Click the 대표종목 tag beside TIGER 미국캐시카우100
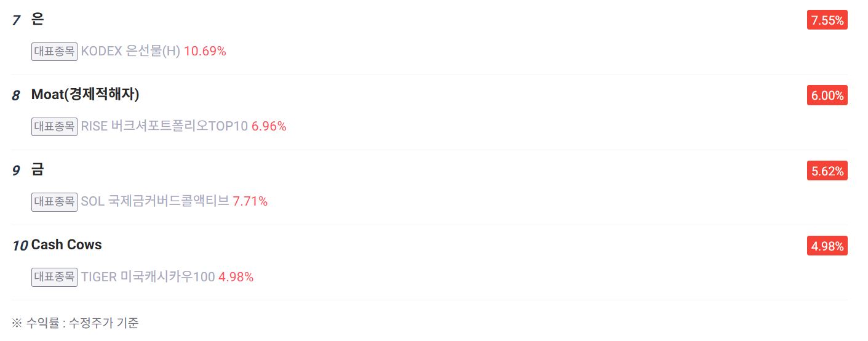This screenshot has width=868, height=341. 54,277
